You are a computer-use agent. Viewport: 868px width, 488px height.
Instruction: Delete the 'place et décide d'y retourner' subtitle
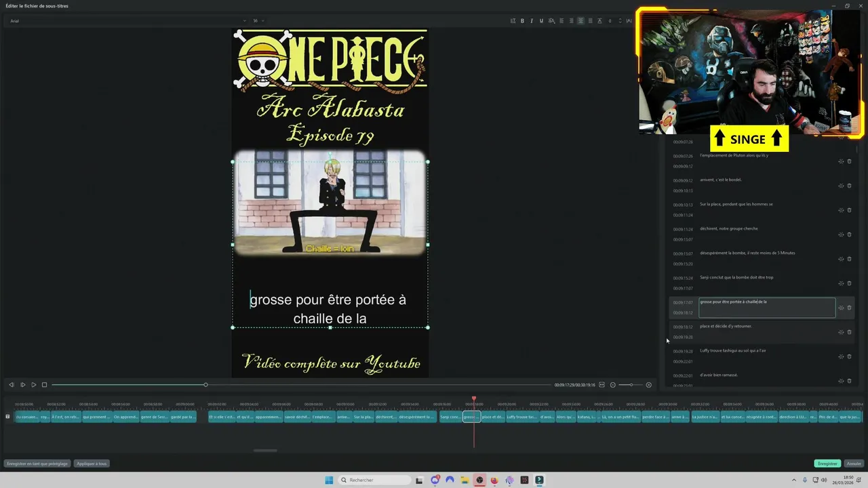click(x=849, y=332)
